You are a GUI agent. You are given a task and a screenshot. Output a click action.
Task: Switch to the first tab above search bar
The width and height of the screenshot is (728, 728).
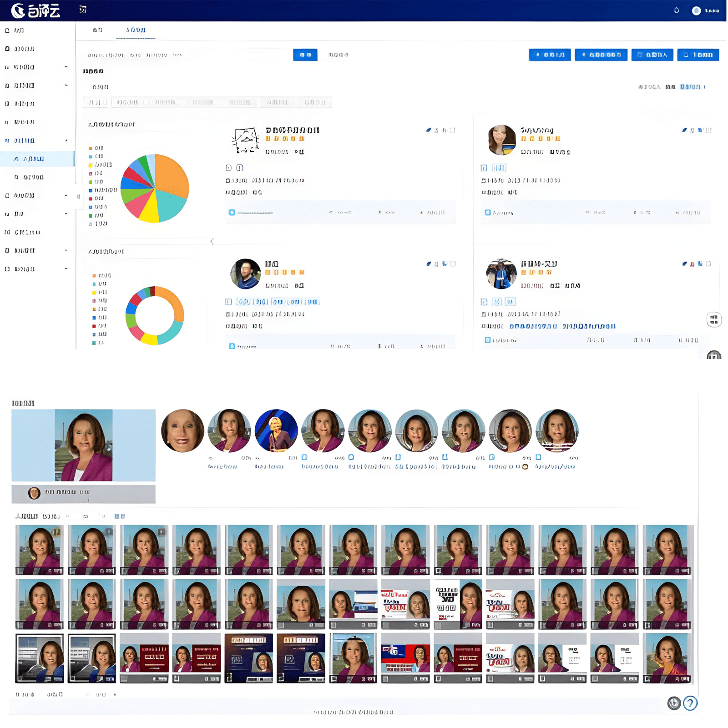pos(97,30)
